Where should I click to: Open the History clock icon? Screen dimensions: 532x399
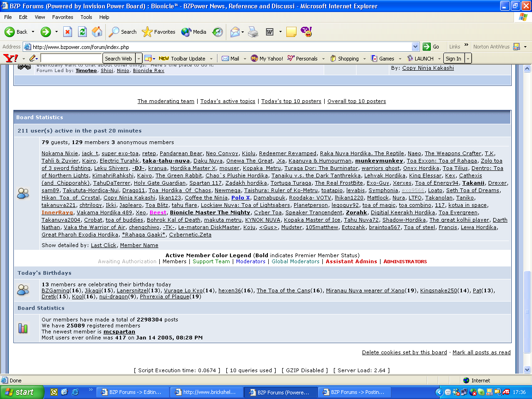tap(218, 32)
